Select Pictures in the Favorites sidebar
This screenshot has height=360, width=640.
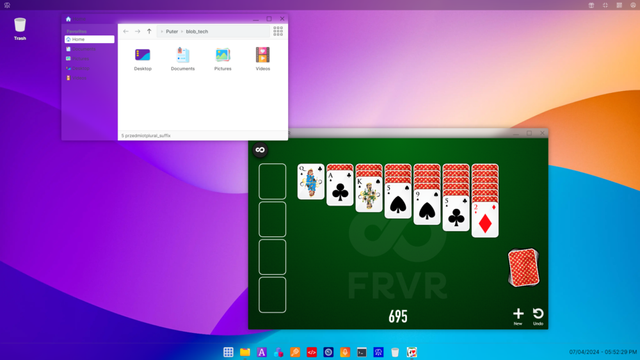(x=89, y=59)
